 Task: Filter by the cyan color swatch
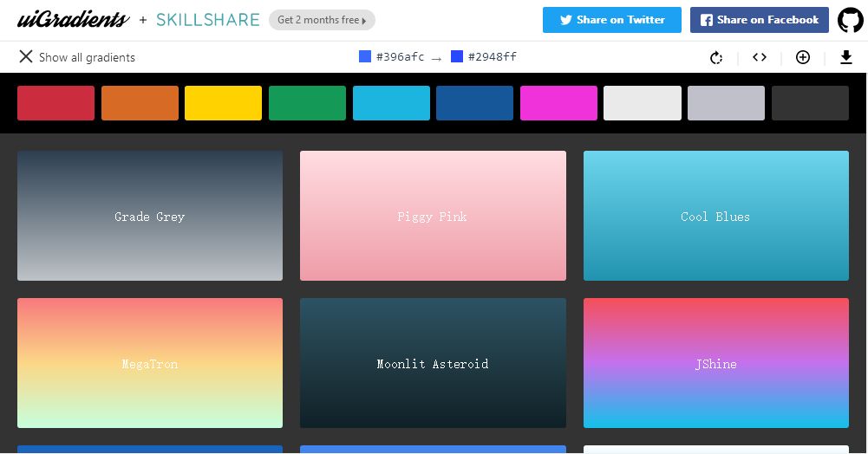(391, 103)
